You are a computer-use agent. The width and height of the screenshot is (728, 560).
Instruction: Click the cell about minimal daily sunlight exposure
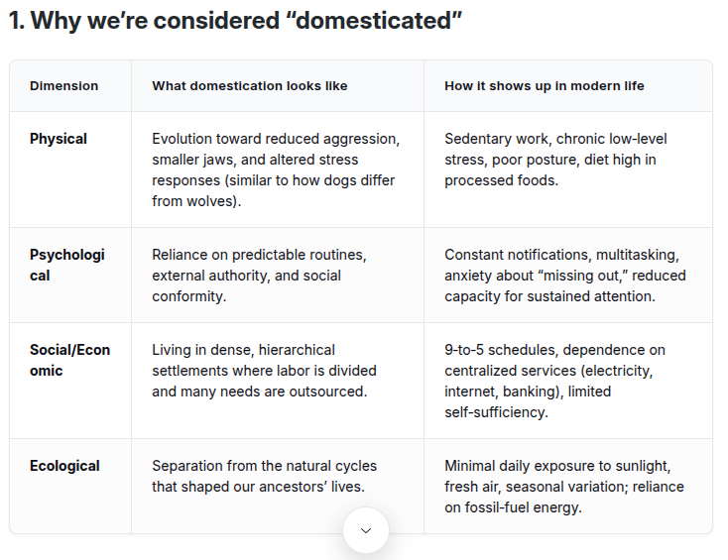click(x=563, y=487)
